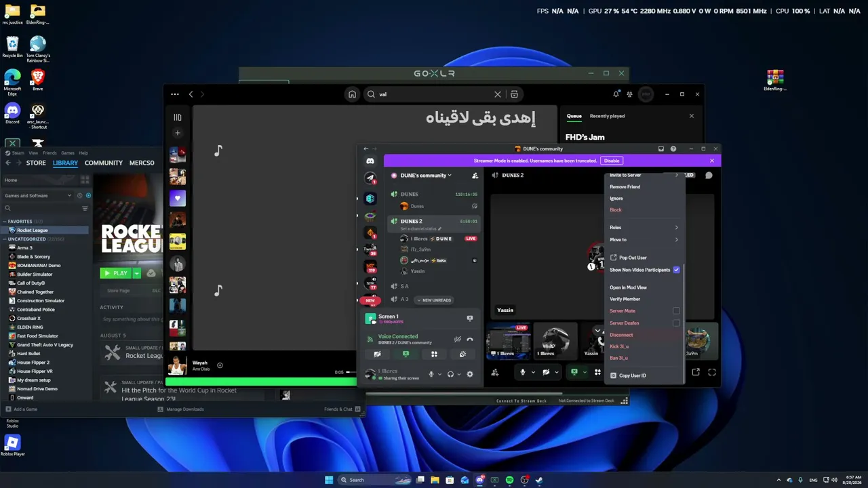Toggle the Steam ready-to-play filter icon
This screenshot has width=868, height=488.
pos(88,196)
